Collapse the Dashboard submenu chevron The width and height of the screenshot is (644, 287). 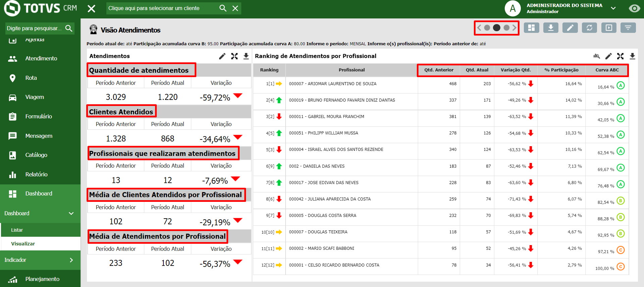click(71, 213)
